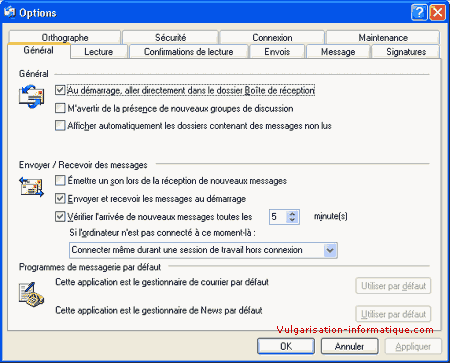Click 'Envoyer / Recevoir des messages' heading

pos(83,165)
